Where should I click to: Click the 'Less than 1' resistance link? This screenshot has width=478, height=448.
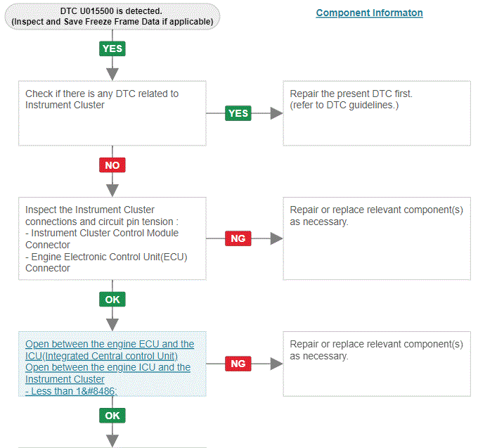point(71,391)
